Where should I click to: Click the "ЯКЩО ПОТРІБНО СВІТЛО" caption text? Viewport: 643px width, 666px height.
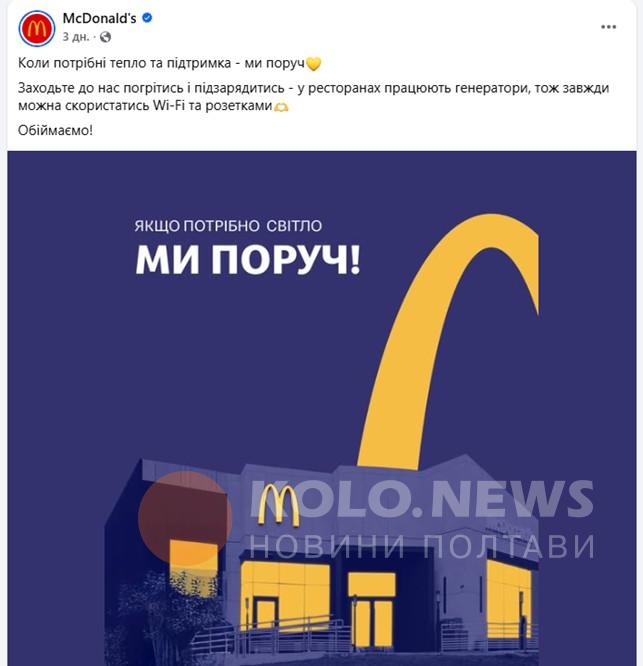coord(228,226)
